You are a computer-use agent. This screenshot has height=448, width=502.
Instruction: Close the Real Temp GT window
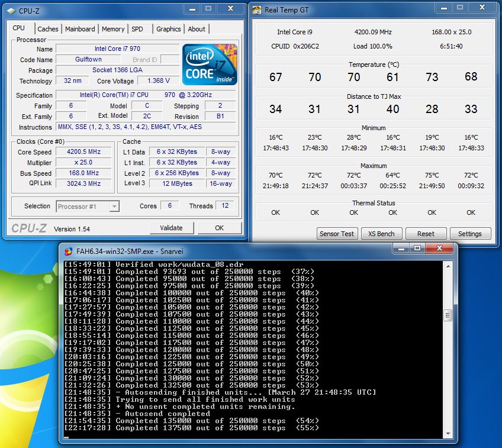tap(482, 7)
